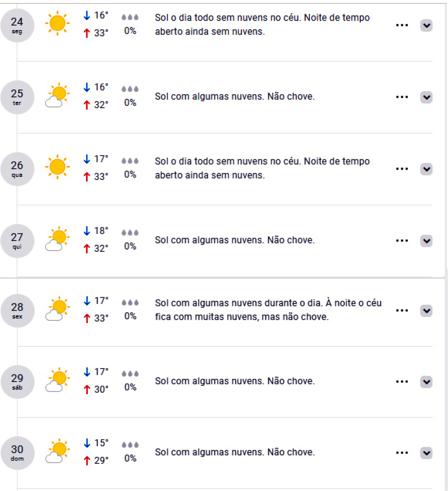Click the sun icon for Wednesday 26

click(57, 167)
